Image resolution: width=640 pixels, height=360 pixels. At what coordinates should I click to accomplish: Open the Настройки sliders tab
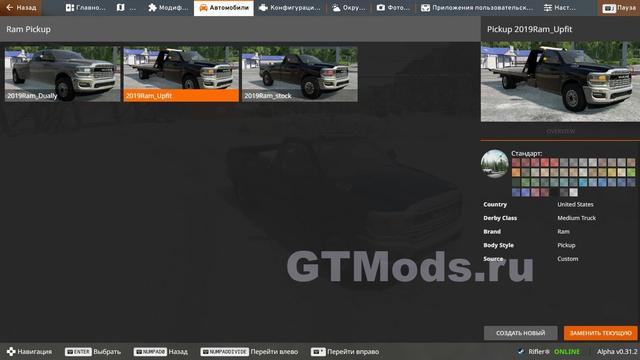point(548,8)
